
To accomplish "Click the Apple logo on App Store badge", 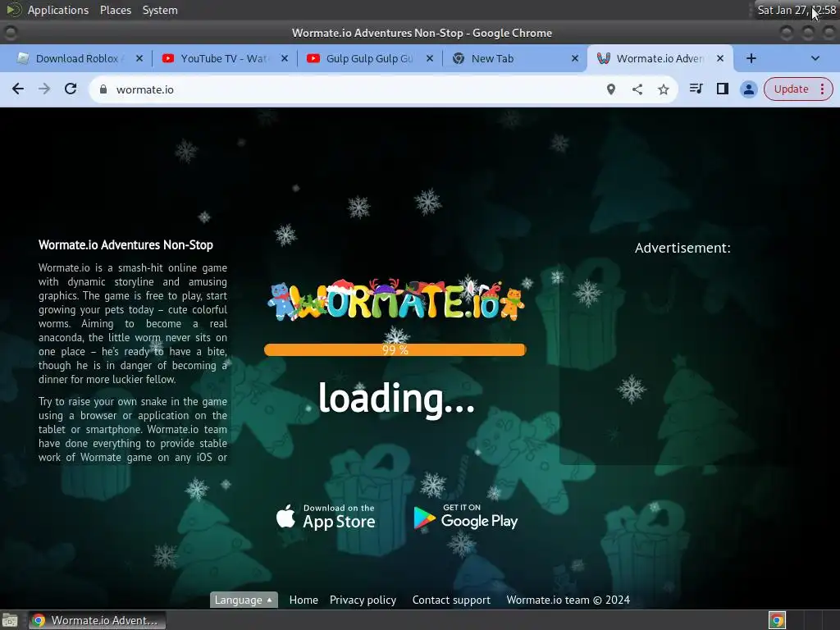I will [x=286, y=516].
